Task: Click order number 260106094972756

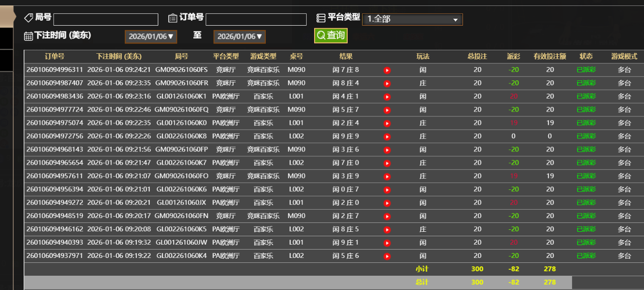Action: pyautogui.click(x=55, y=136)
